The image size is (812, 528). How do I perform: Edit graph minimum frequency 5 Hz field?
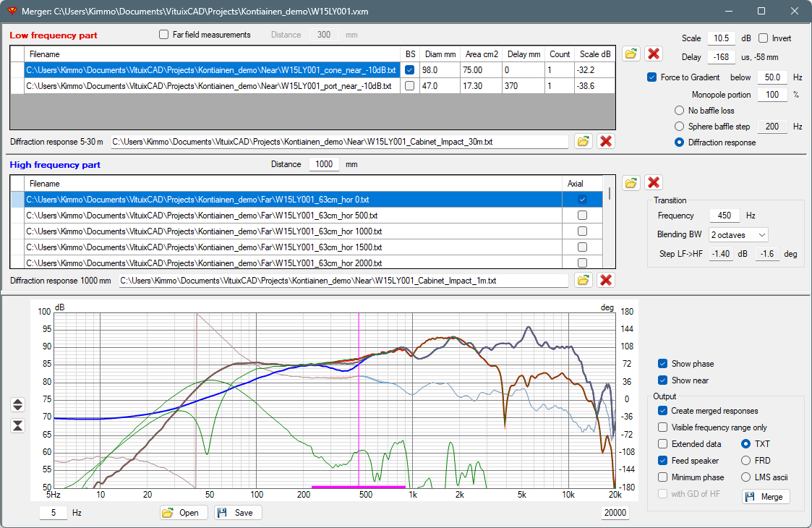[54, 513]
